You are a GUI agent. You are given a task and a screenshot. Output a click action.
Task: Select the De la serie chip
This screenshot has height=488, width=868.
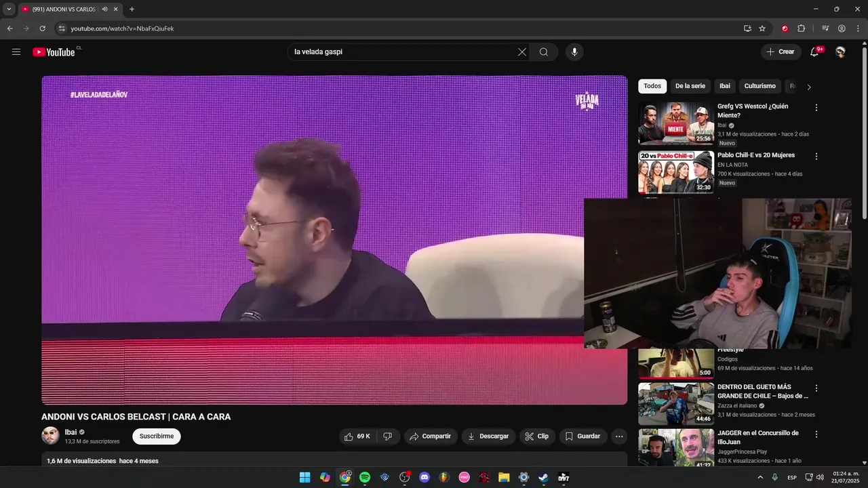tap(690, 86)
